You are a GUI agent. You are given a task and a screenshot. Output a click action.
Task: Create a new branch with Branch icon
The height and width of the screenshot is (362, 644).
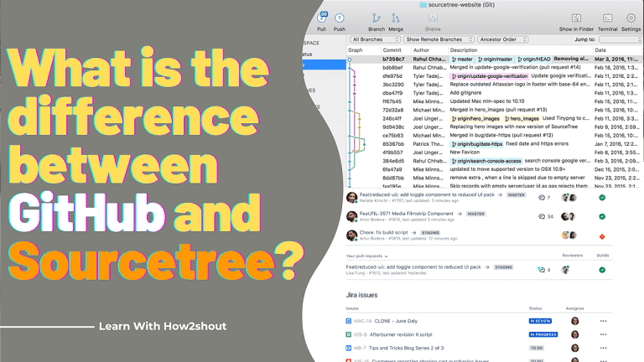[x=377, y=18]
